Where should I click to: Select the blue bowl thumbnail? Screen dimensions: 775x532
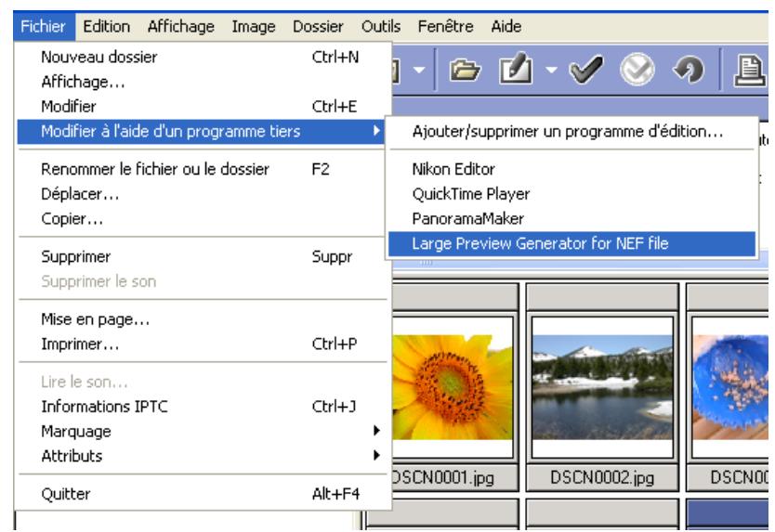[730, 387]
